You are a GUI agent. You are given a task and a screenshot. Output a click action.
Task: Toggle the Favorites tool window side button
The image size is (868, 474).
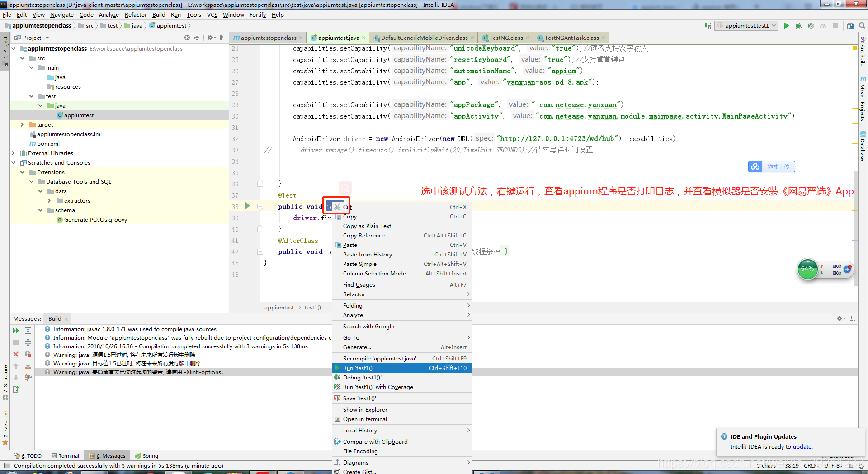tap(5, 427)
